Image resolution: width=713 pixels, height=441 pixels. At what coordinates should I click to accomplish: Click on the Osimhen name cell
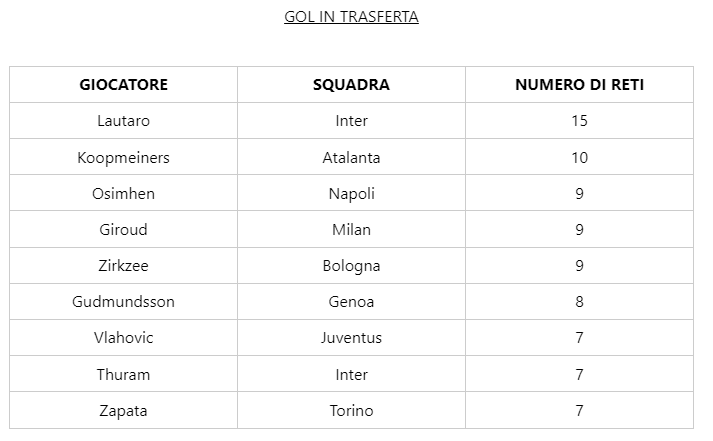point(124,193)
